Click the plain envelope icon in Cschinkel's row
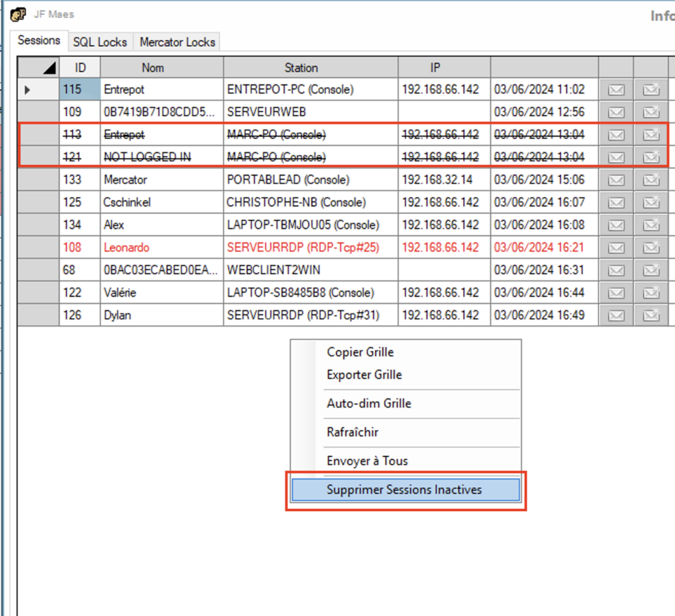The width and height of the screenshot is (675, 616). [616, 202]
